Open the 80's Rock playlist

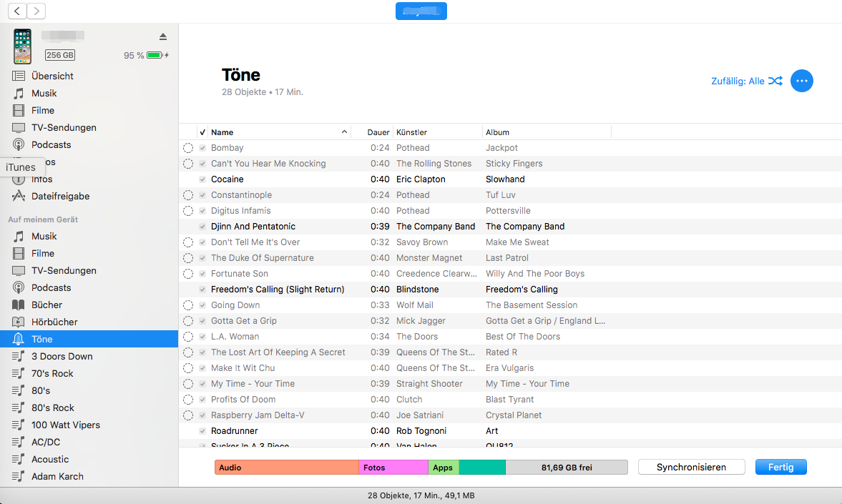click(x=53, y=407)
